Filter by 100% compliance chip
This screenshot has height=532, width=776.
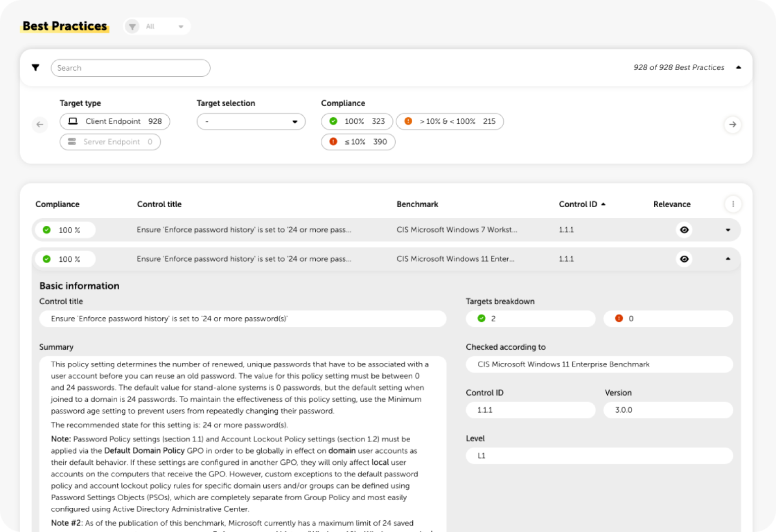(x=357, y=121)
